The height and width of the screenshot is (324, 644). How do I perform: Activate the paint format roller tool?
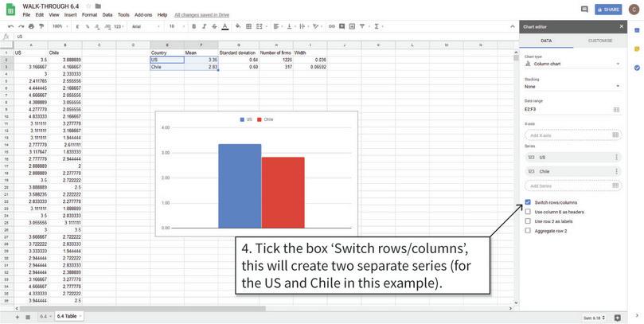(41, 26)
